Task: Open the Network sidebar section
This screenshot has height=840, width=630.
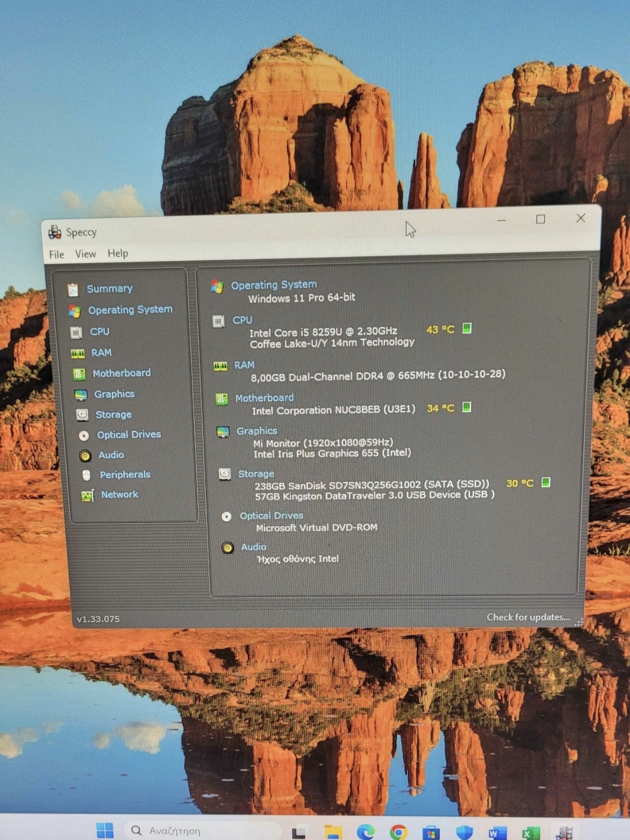Action: (x=120, y=495)
